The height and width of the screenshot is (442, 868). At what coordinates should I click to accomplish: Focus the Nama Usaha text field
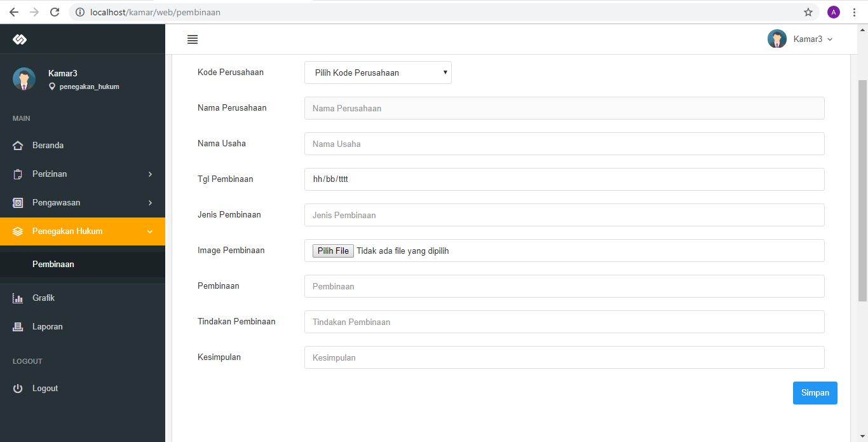tap(564, 144)
